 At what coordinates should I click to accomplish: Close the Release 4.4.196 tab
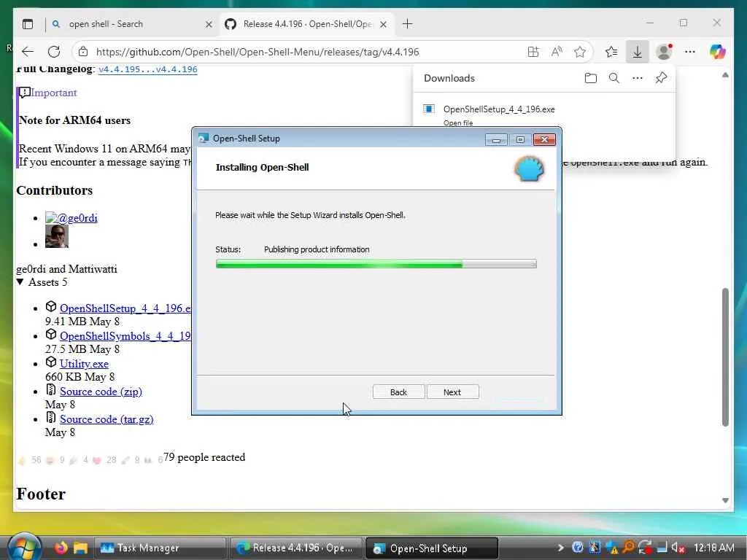[383, 24]
